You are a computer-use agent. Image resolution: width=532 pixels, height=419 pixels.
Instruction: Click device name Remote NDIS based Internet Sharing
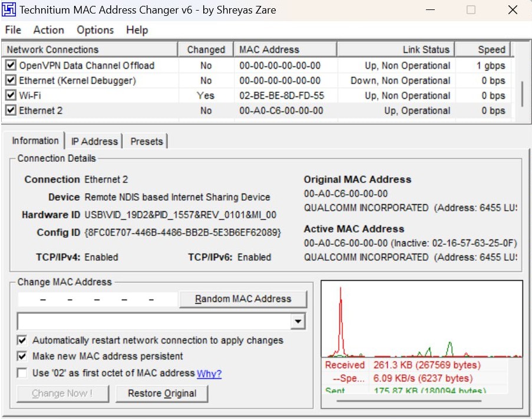click(x=177, y=197)
